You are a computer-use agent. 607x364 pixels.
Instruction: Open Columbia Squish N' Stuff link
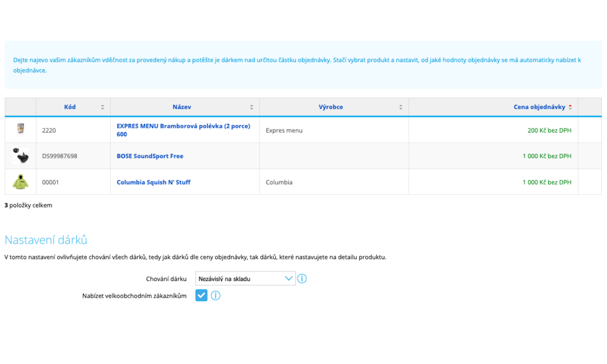point(154,182)
